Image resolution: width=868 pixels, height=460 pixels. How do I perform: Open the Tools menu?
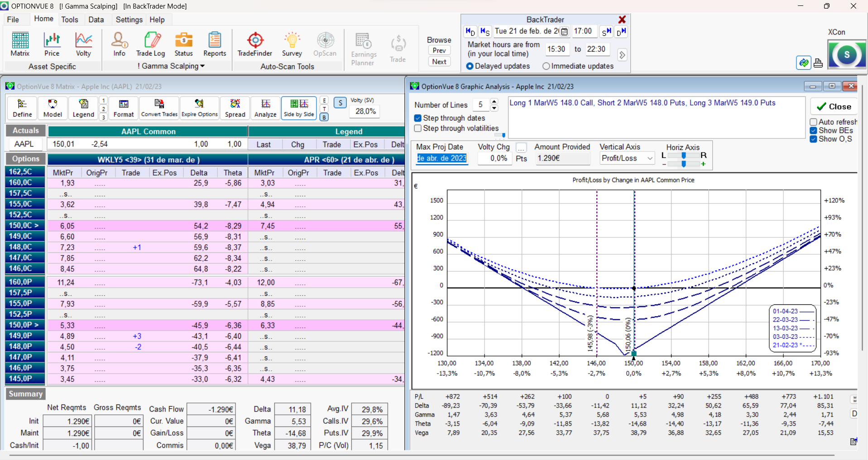pos(70,19)
